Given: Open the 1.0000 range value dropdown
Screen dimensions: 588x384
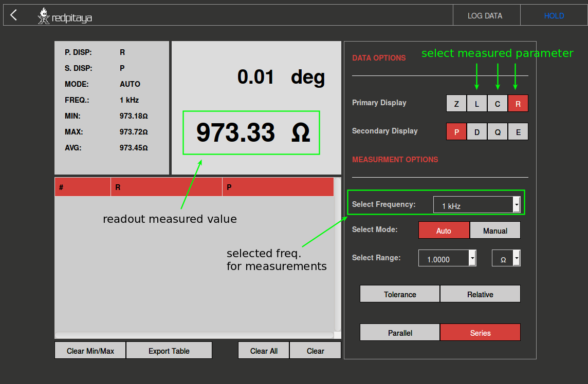Looking at the screenshot, I should [x=447, y=258].
